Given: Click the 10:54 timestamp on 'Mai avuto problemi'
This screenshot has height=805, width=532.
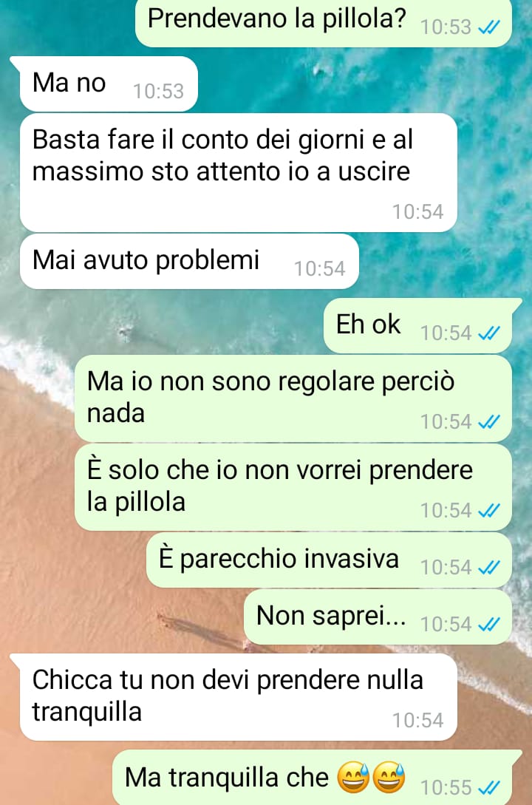Looking at the screenshot, I should tap(320, 268).
